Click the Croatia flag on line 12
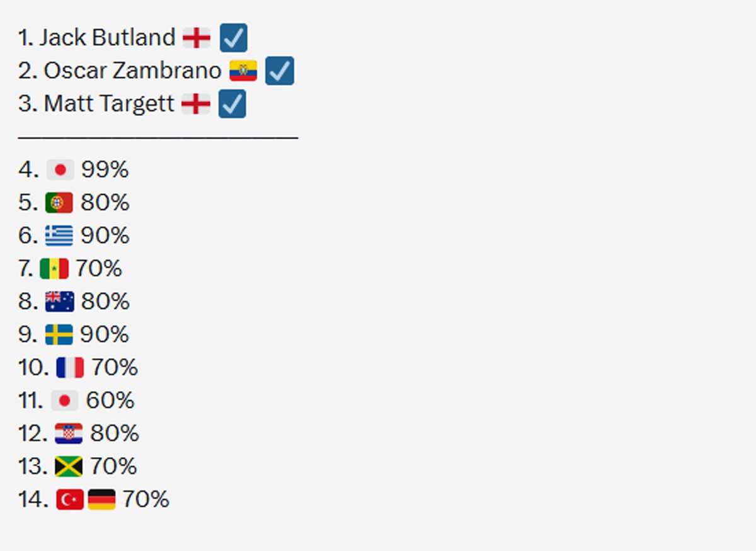Viewport: 756px width, 551px height. point(69,433)
